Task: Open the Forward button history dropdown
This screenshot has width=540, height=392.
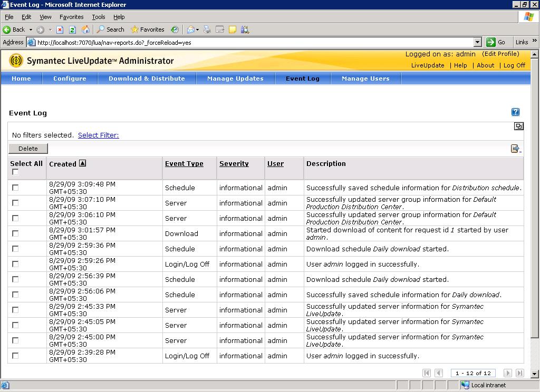Action: point(50,30)
